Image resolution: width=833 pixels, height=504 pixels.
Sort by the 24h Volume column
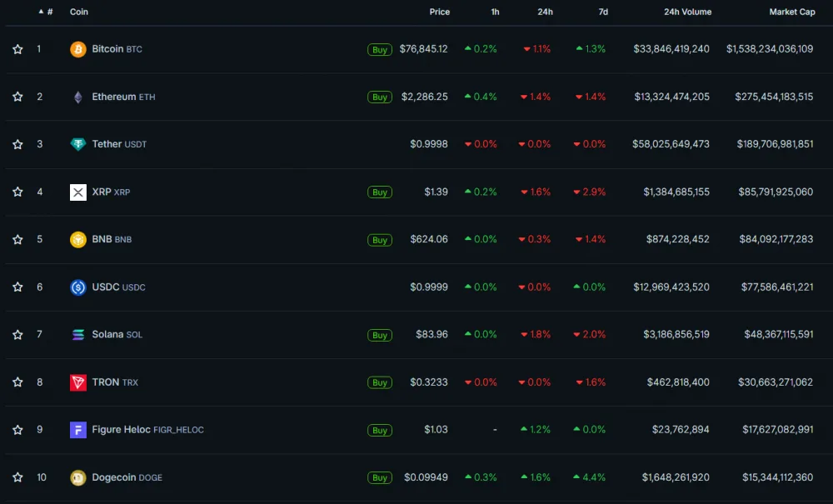[687, 12]
